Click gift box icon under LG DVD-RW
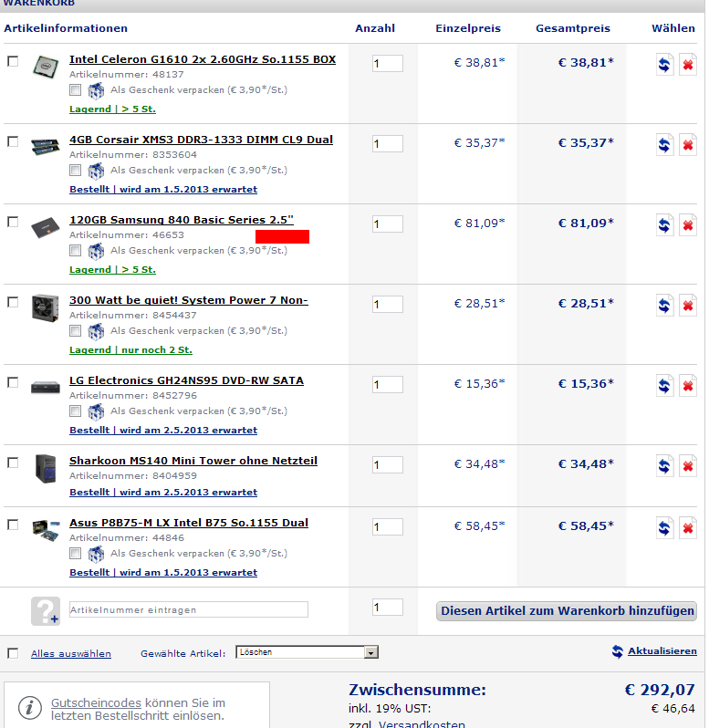 96,411
